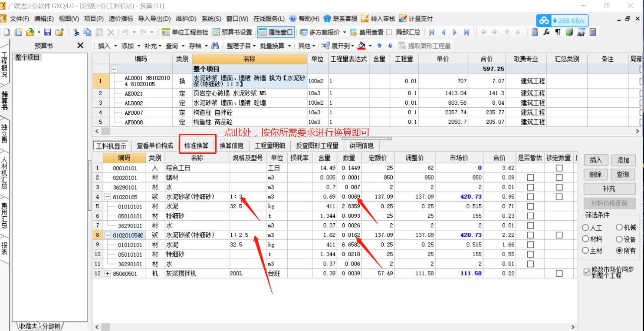Open the 添加 dropdown in toolbar
The width and height of the screenshot is (644, 331).
tap(130, 46)
